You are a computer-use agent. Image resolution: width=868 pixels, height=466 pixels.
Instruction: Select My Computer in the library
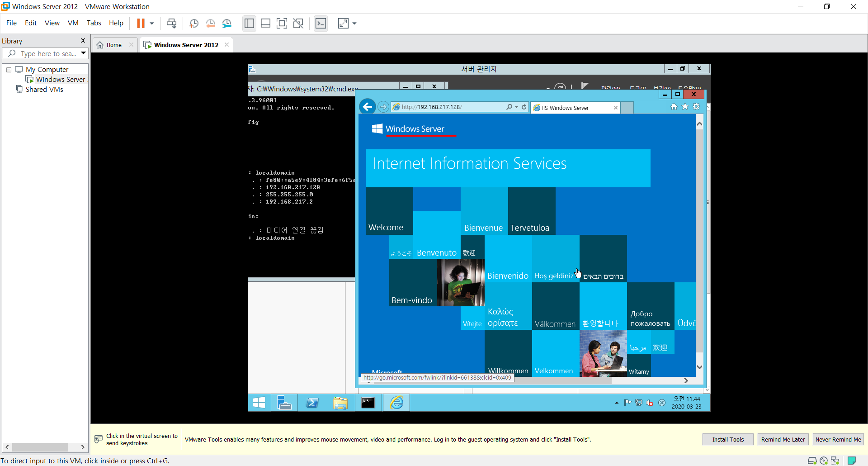click(x=47, y=70)
